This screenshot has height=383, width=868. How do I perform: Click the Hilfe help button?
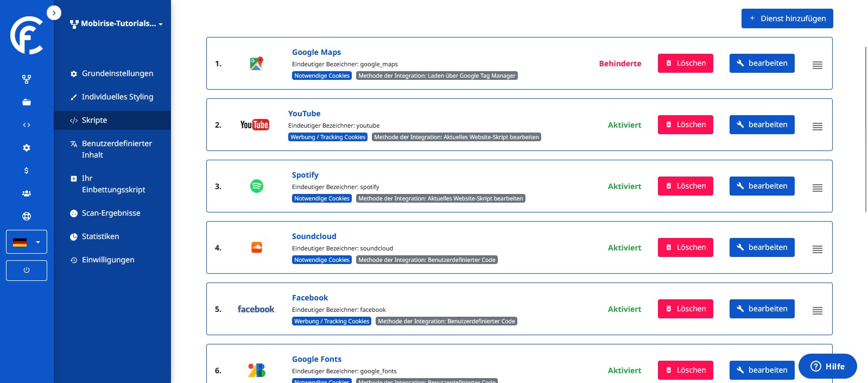[x=827, y=366]
